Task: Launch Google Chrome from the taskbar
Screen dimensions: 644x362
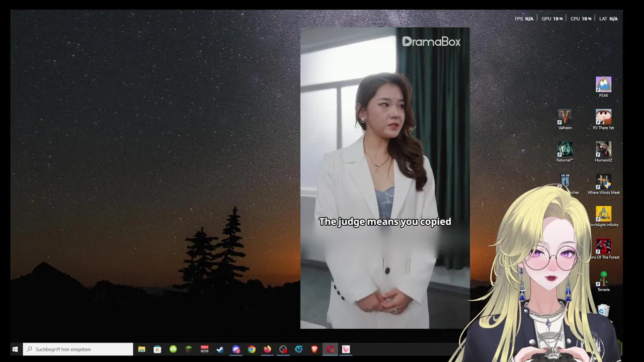Action: click(x=252, y=349)
